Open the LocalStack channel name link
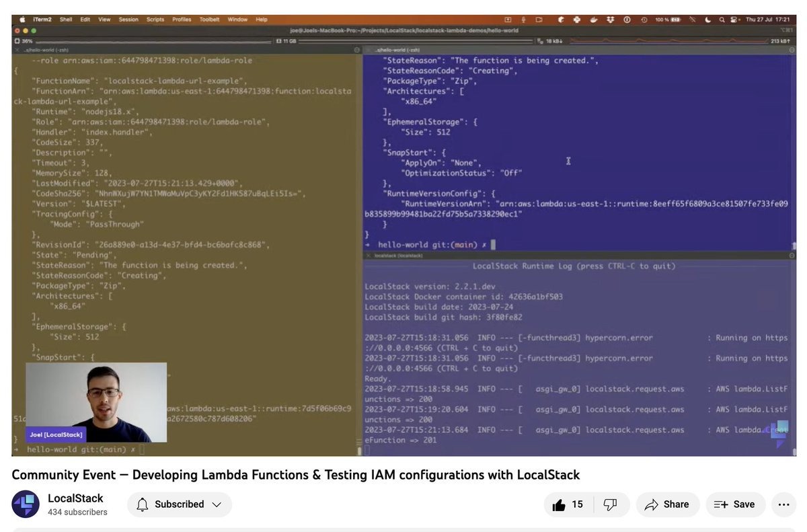 coord(75,498)
